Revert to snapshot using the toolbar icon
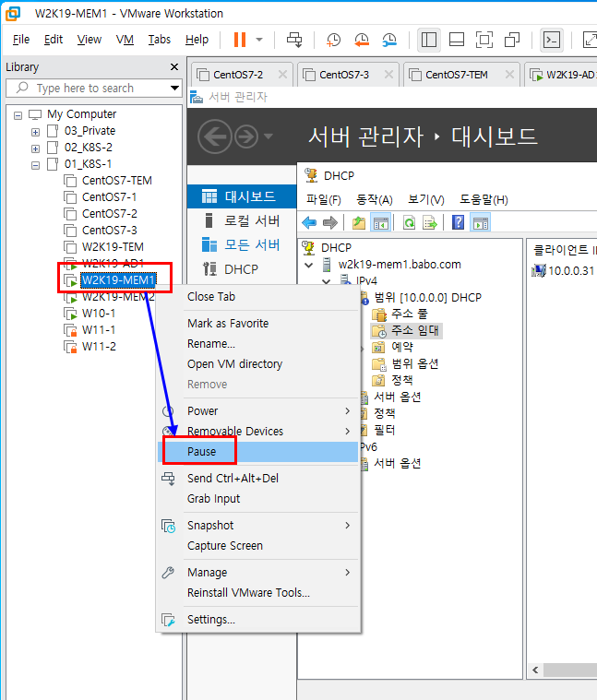 361,40
